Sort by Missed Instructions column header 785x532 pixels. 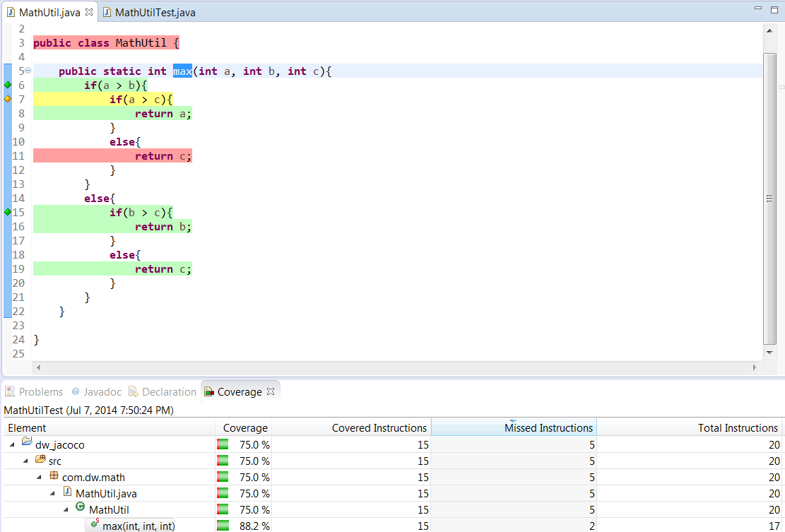coord(514,428)
